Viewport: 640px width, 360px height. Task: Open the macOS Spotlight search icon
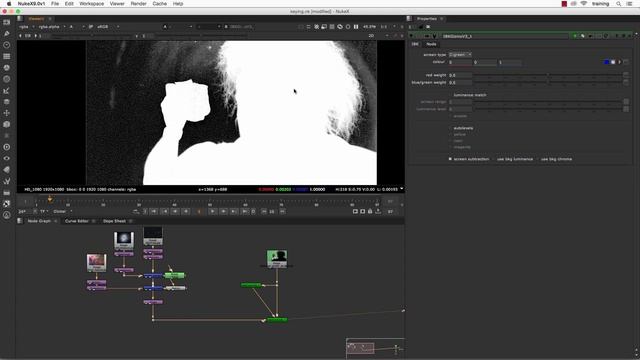(x=618, y=4)
